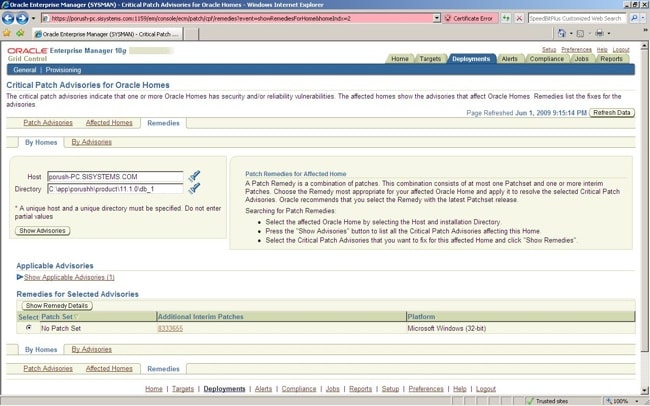Open Home page dropdown arrow in command bar

tap(571, 33)
